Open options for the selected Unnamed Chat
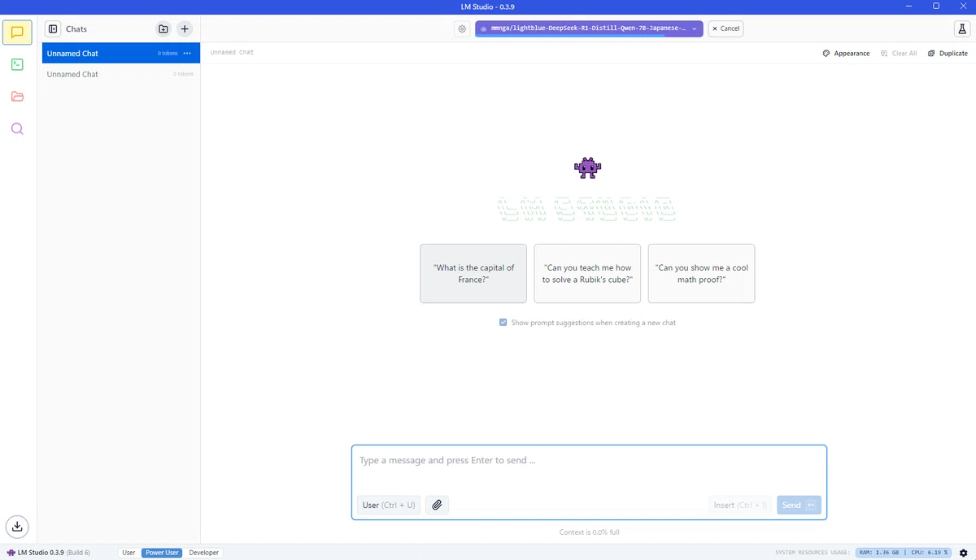The image size is (976, 560). pos(187,53)
